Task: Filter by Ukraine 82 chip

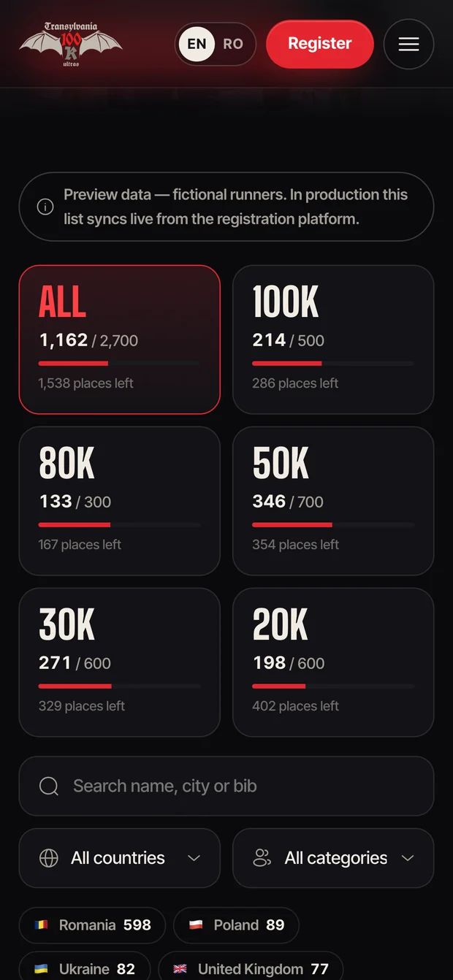Action: pos(85,967)
